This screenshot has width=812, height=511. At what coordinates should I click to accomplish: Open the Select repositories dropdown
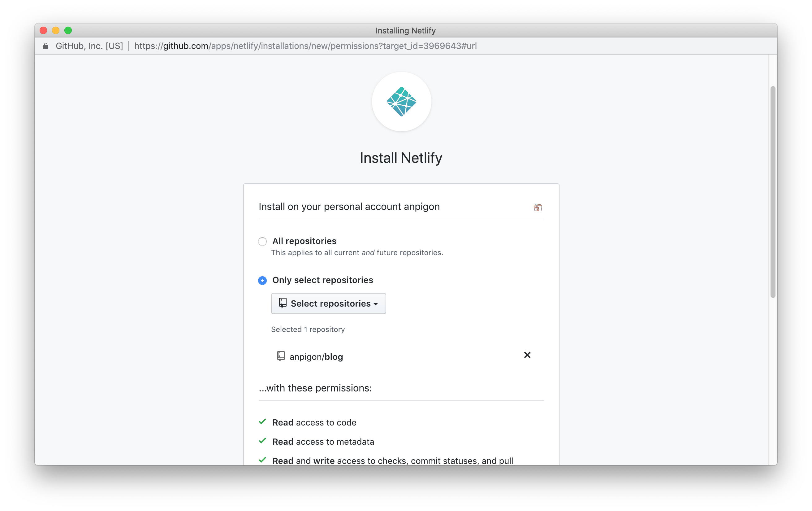point(328,304)
